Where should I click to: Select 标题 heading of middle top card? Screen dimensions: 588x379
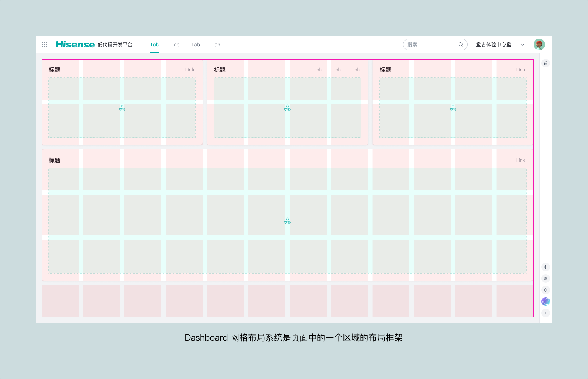(220, 70)
